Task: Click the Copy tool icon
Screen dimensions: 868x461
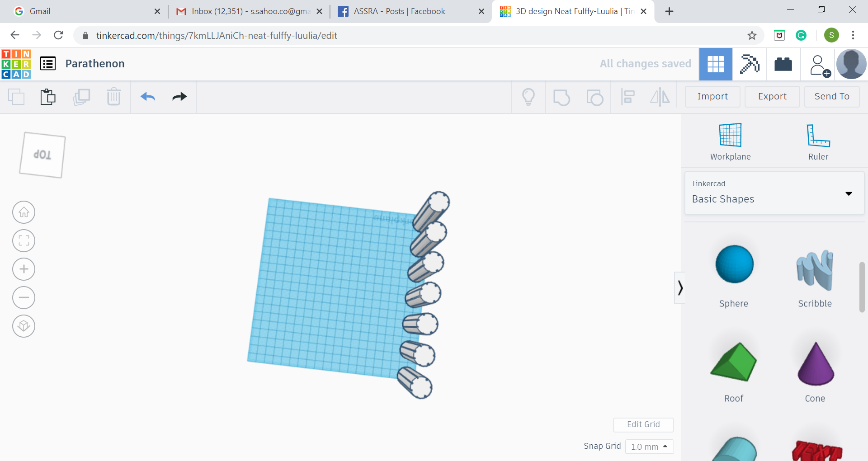Action: pyautogui.click(x=16, y=97)
